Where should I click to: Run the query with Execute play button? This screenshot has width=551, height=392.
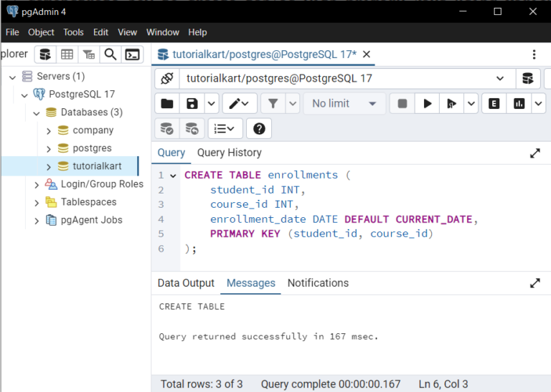428,103
